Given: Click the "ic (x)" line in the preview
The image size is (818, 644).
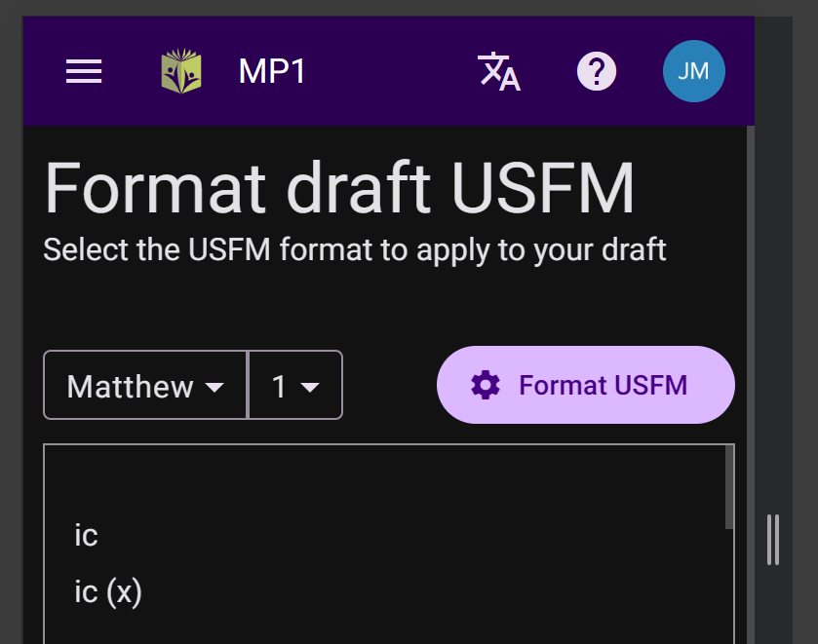Looking at the screenshot, I should pos(108,591).
